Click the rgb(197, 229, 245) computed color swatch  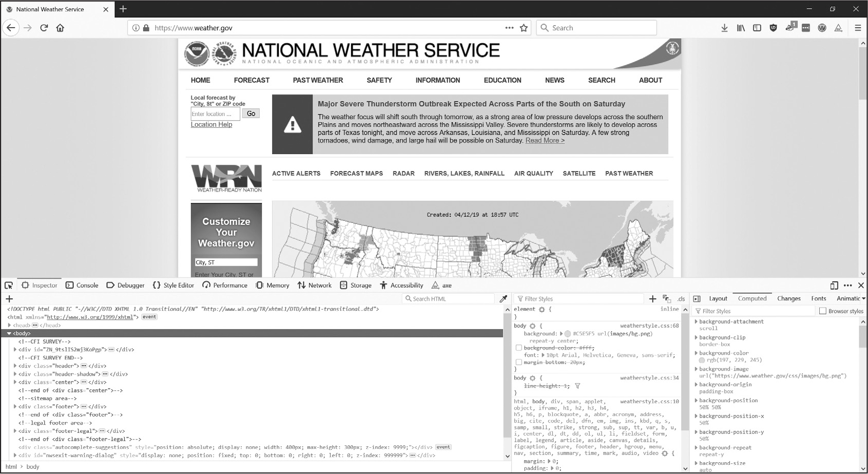click(x=702, y=360)
